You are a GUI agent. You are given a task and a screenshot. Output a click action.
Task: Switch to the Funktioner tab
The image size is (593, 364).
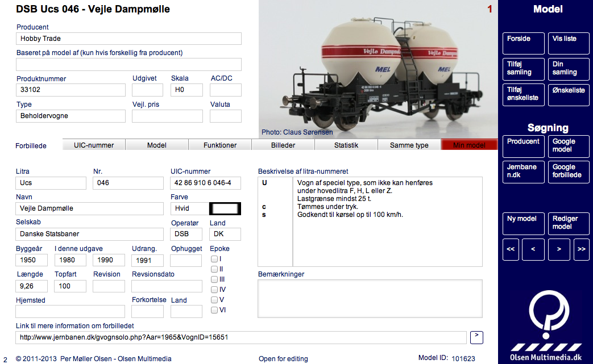pos(220,145)
